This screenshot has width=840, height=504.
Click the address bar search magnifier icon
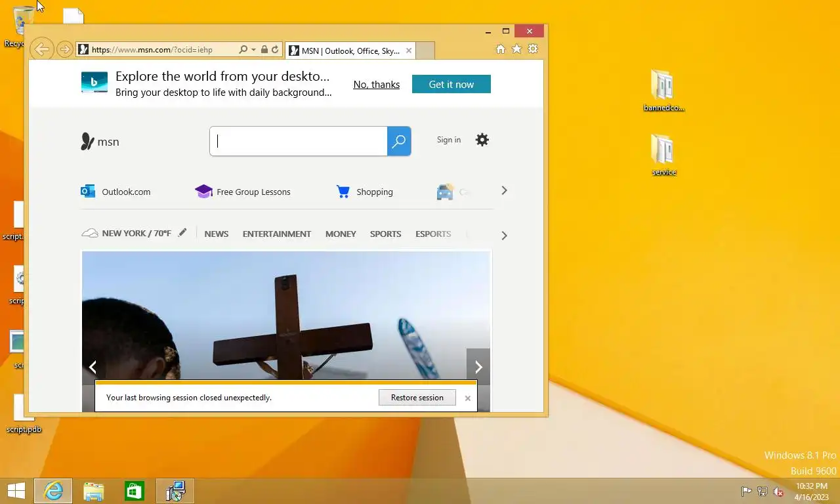coord(243,50)
